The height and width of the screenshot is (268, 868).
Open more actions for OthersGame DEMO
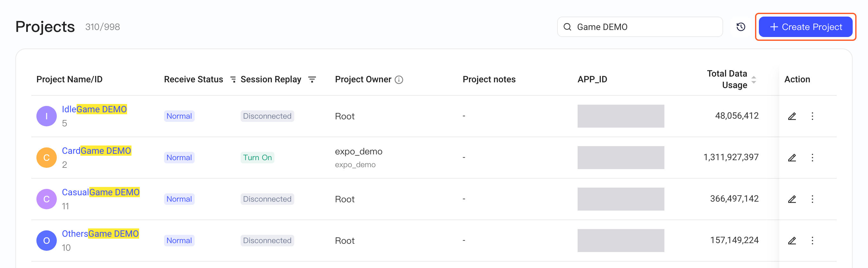tap(812, 240)
